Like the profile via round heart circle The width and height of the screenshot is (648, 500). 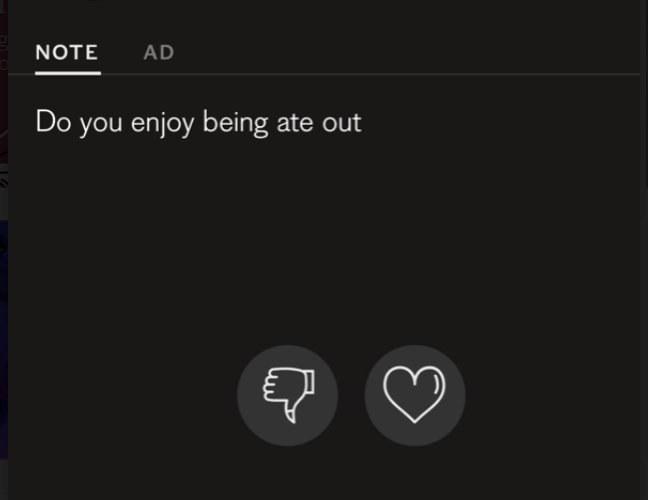(415, 395)
